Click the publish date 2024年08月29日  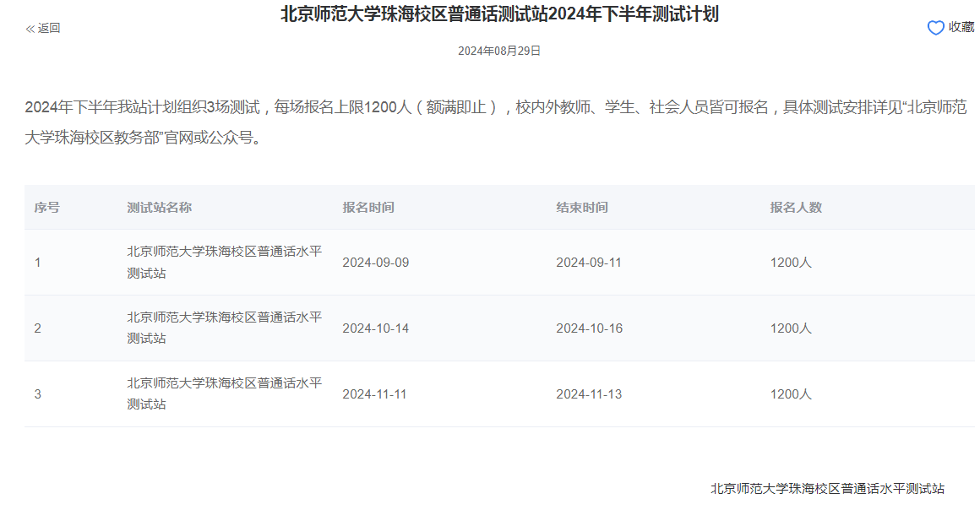tap(499, 51)
